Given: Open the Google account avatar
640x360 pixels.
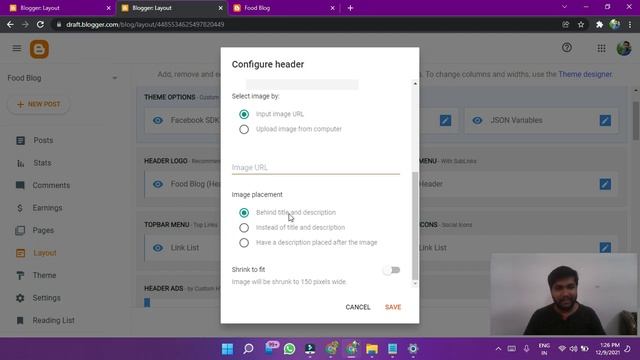Looking at the screenshot, I should (624, 48).
